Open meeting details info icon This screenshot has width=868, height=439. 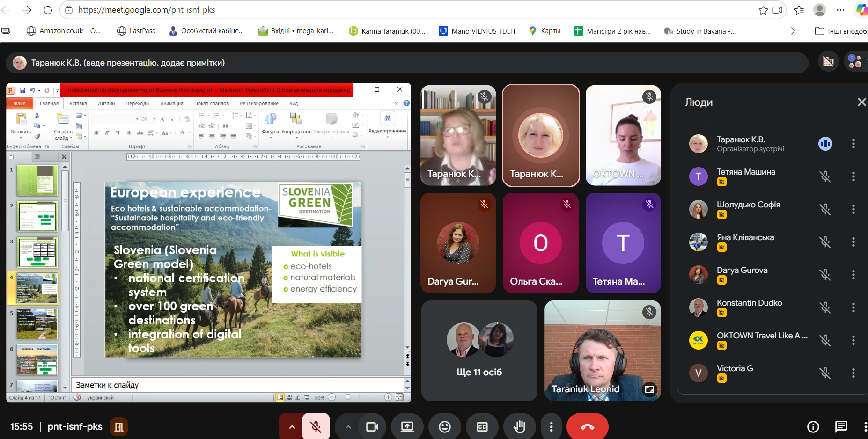click(x=813, y=427)
